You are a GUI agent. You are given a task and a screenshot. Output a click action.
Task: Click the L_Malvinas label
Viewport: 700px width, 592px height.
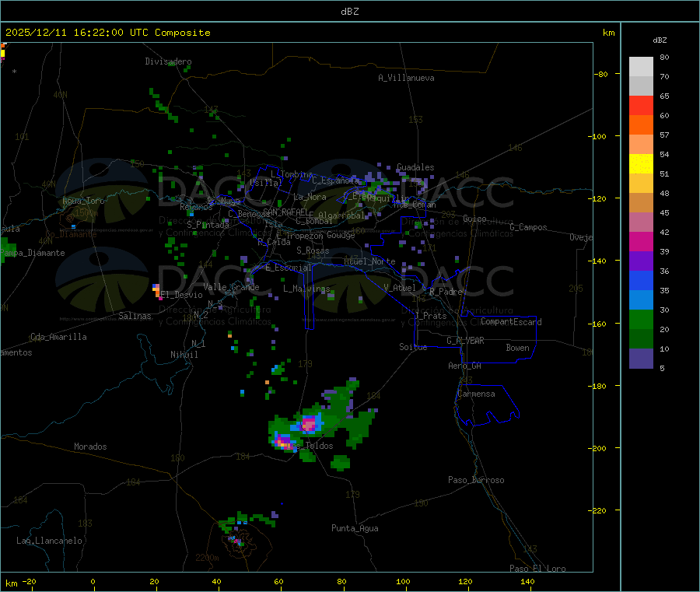click(306, 289)
